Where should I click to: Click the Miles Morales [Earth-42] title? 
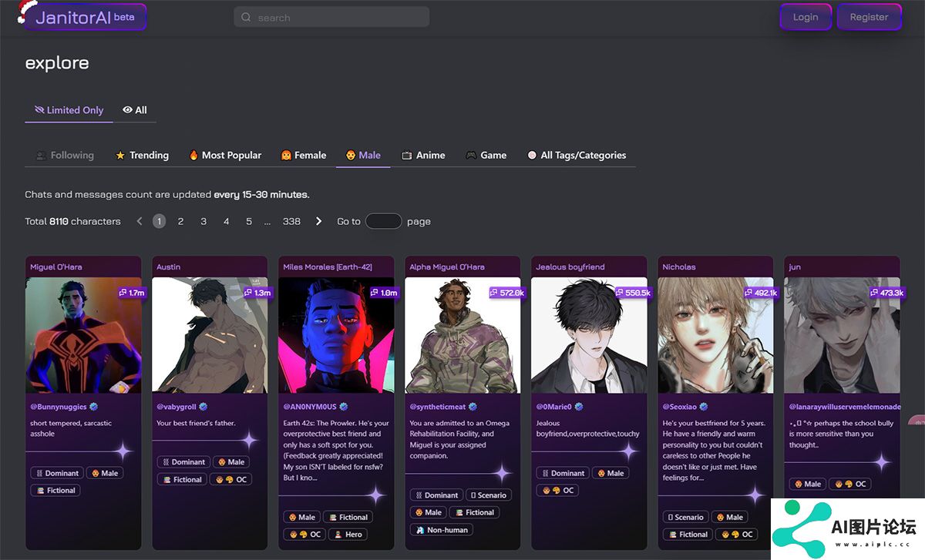[x=328, y=267]
